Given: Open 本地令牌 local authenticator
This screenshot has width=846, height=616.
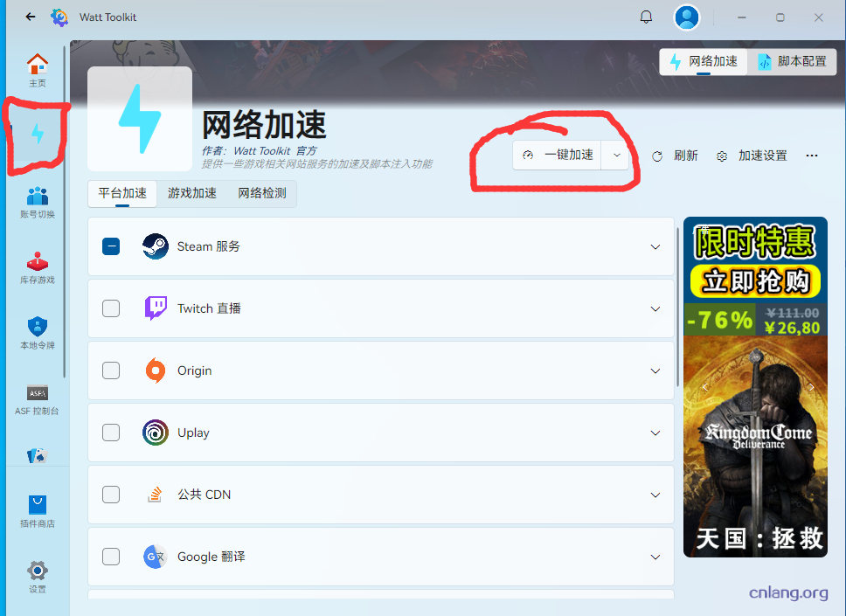Looking at the screenshot, I should [x=38, y=334].
